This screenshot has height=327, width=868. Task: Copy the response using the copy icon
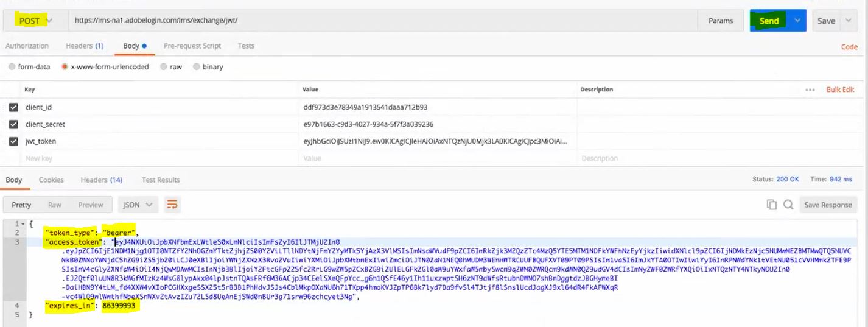coord(772,205)
